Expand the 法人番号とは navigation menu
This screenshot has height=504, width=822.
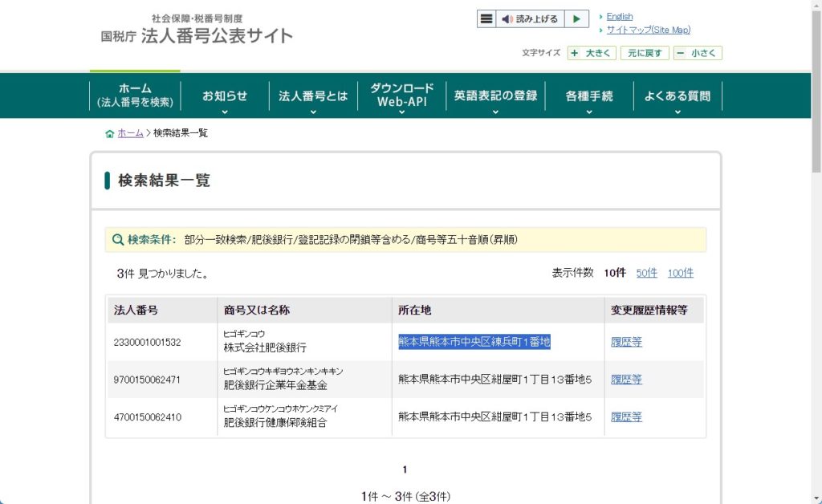[x=313, y=96]
